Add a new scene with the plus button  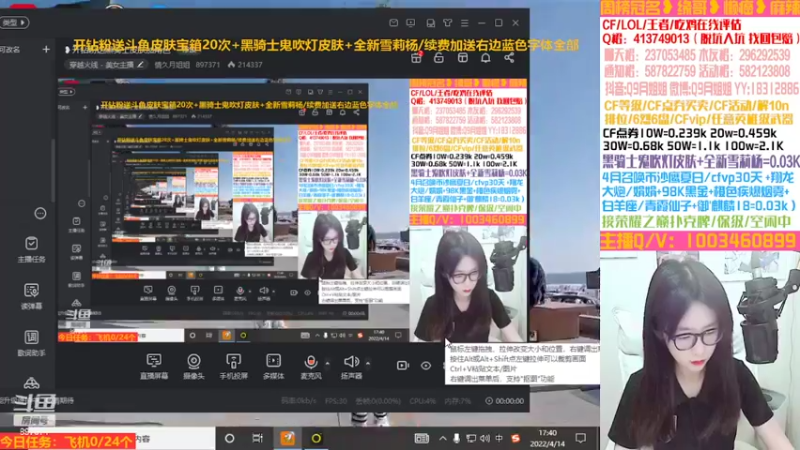click(46, 49)
